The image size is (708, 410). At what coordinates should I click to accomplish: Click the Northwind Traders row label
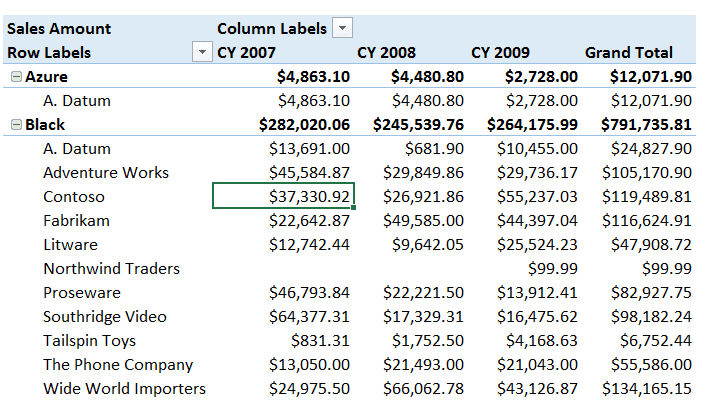click(x=111, y=269)
